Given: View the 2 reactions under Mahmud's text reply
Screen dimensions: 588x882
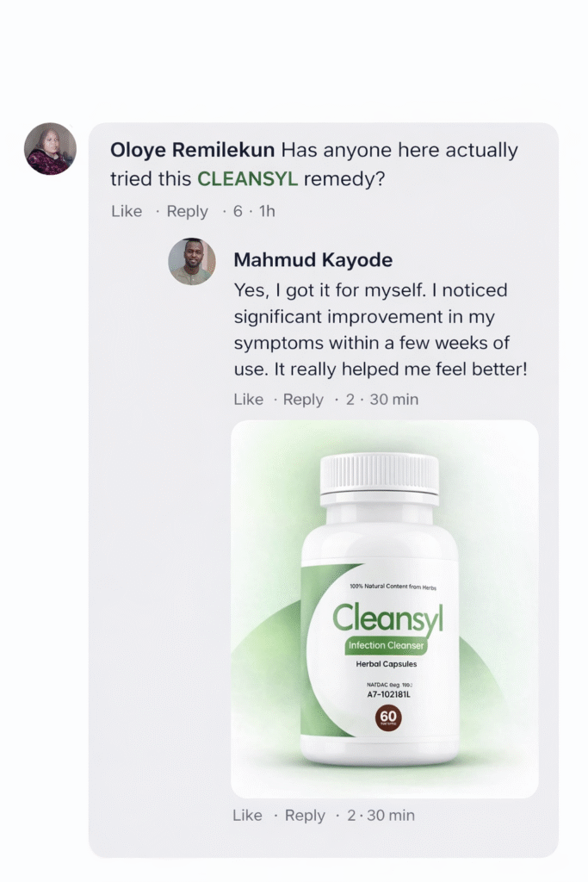Looking at the screenshot, I should [350, 400].
